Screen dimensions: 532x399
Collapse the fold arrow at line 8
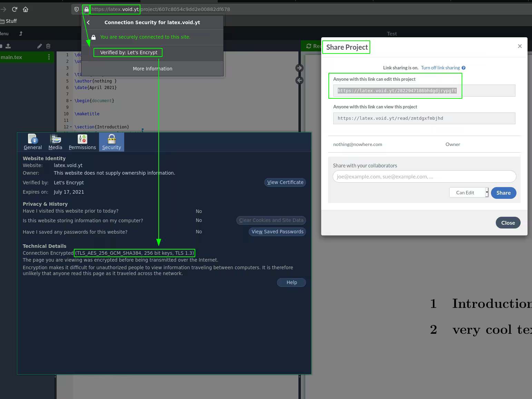[71, 101]
